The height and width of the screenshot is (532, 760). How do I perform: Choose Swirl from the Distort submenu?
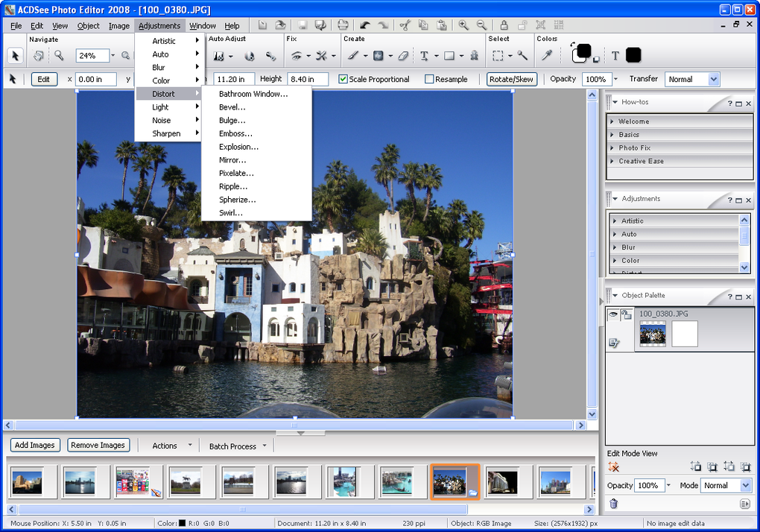230,213
